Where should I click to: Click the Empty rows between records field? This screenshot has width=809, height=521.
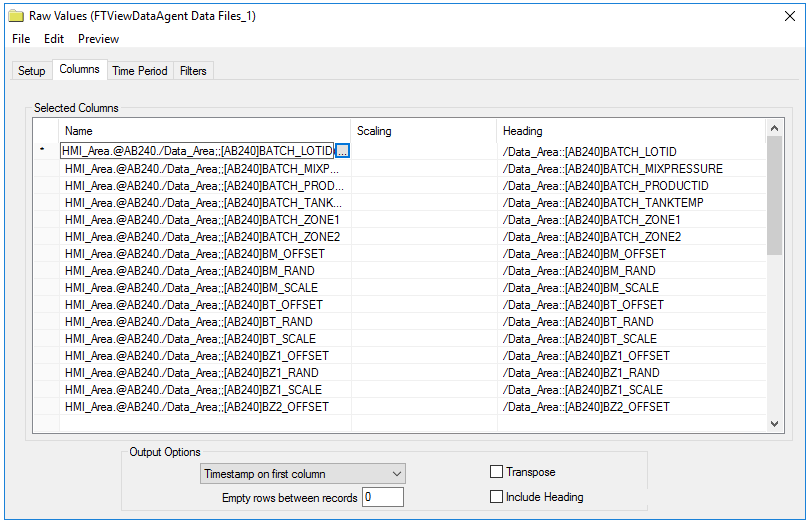(383, 497)
